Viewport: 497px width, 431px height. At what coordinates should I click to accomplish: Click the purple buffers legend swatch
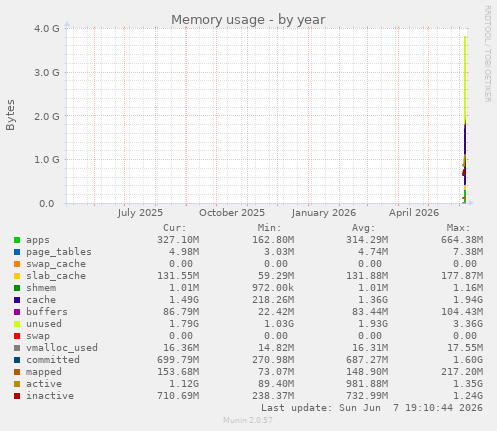[x=17, y=312]
